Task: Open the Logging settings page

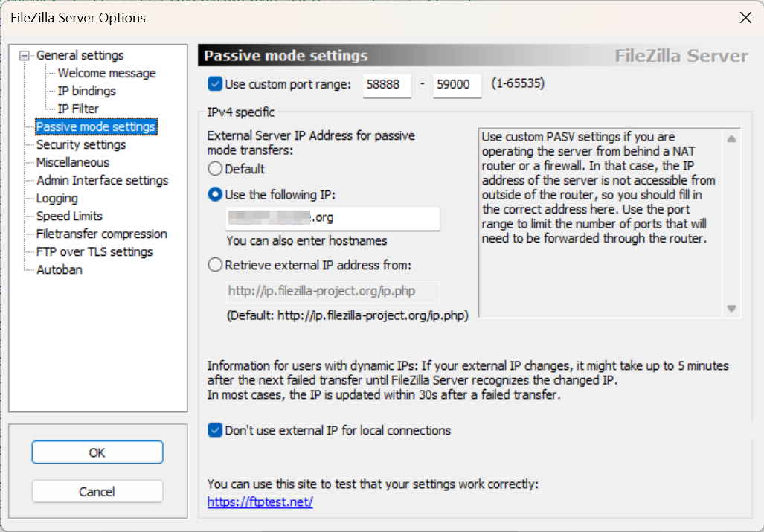Action: point(57,198)
